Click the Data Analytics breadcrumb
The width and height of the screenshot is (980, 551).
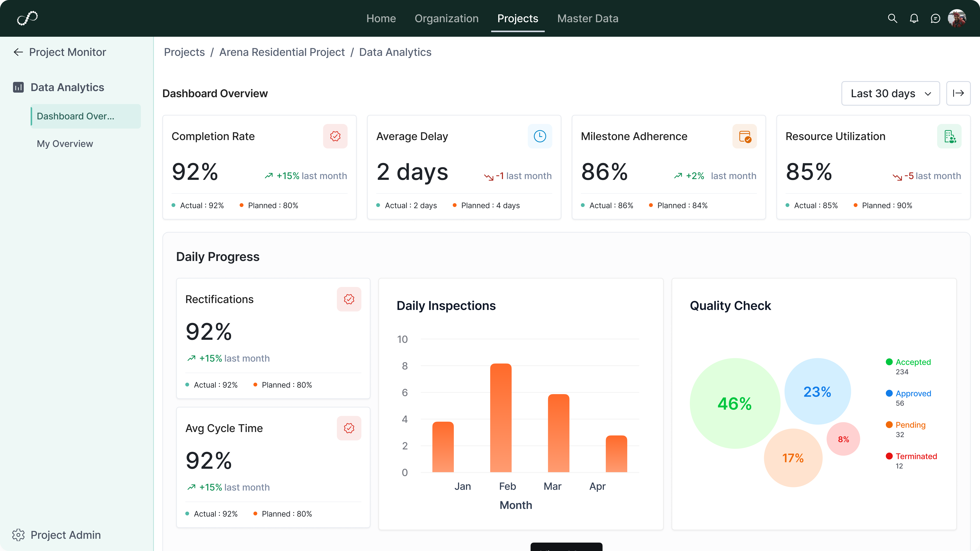pyautogui.click(x=395, y=52)
